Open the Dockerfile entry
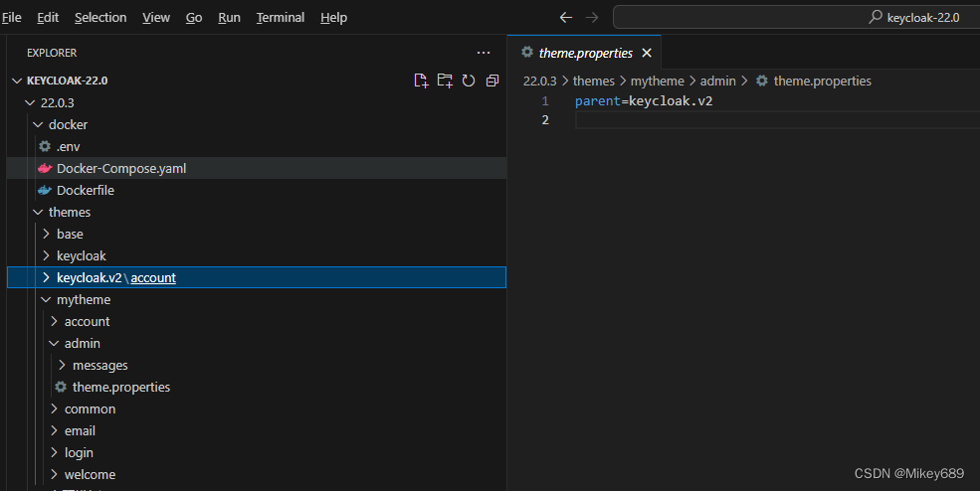 click(x=257, y=190)
